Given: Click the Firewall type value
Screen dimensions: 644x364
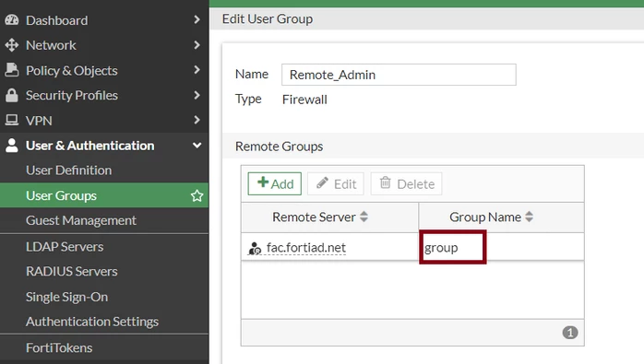Looking at the screenshot, I should point(304,100).
